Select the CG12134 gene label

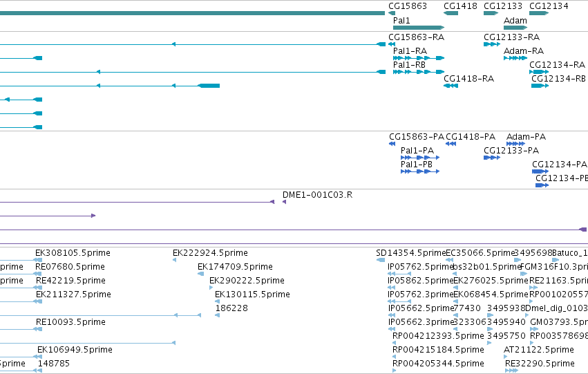point(549,6)
